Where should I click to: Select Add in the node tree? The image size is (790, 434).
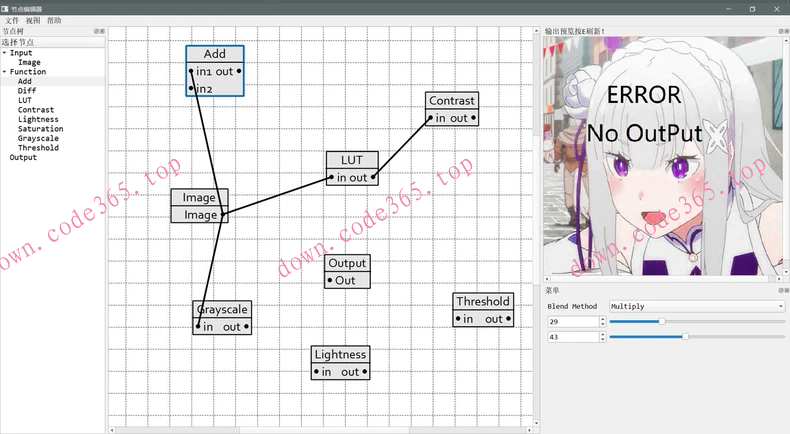25,81
